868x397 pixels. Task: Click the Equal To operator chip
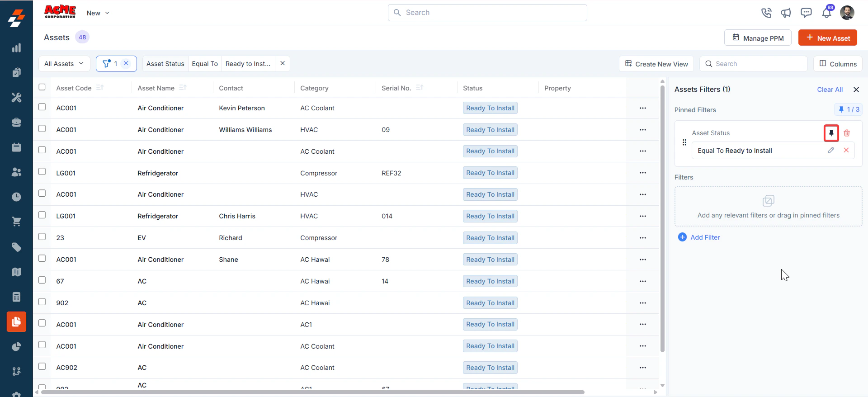[x=205, y=64]
